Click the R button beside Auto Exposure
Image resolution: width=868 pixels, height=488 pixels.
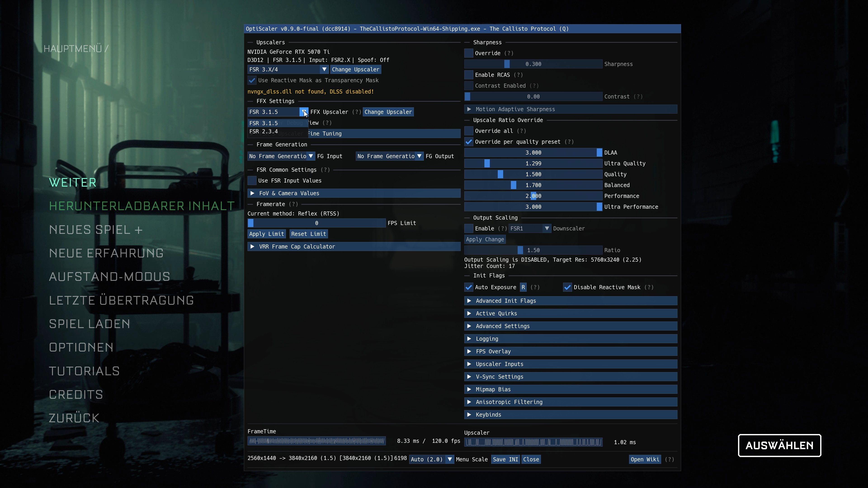click(x=523, y=287)
